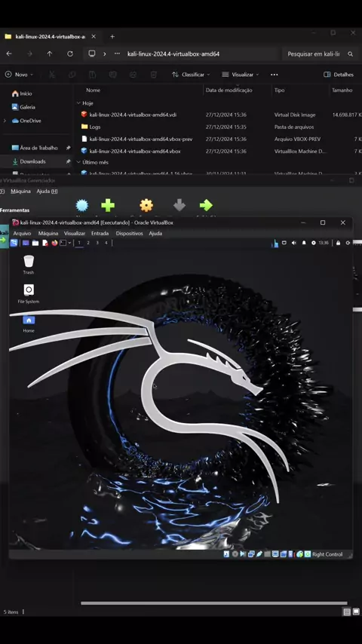Open the Classificar sort dropdown
The width and height of the screenshot is (362, 644).
(191, 75)
